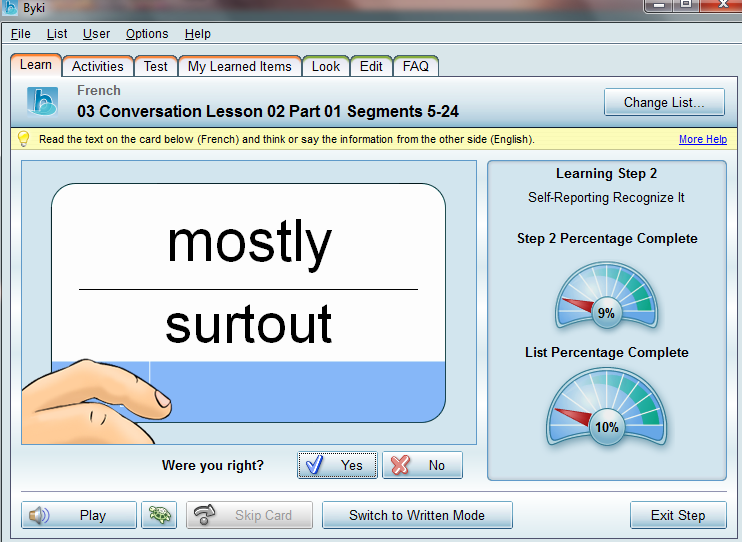Open the FAQ tab

415,66
